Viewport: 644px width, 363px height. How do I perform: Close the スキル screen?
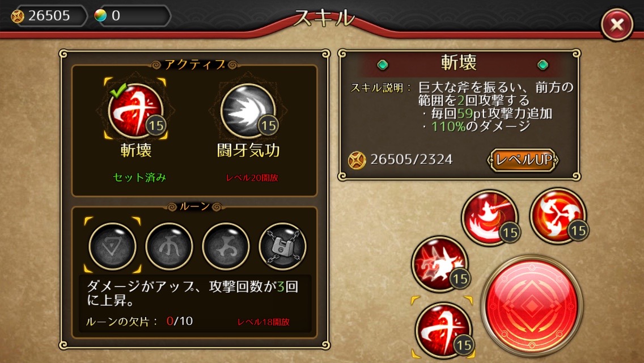pyautogui.click(x=616, y=24)
